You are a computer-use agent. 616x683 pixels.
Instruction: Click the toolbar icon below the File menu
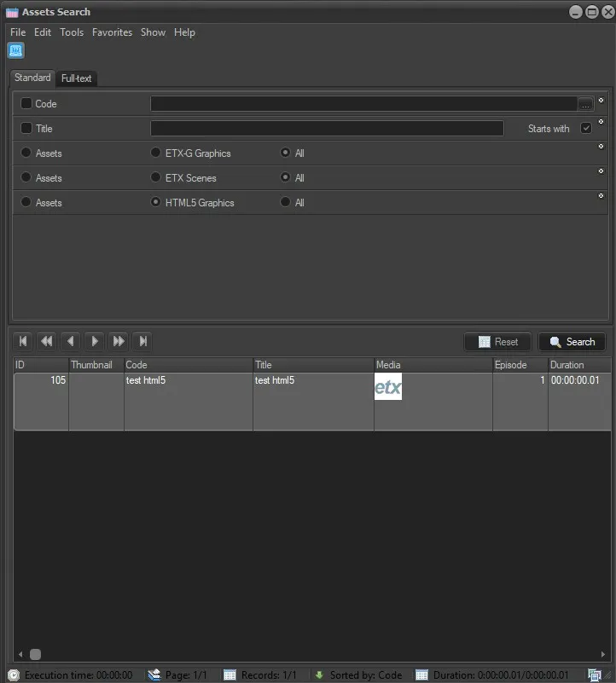coord(15,51)
